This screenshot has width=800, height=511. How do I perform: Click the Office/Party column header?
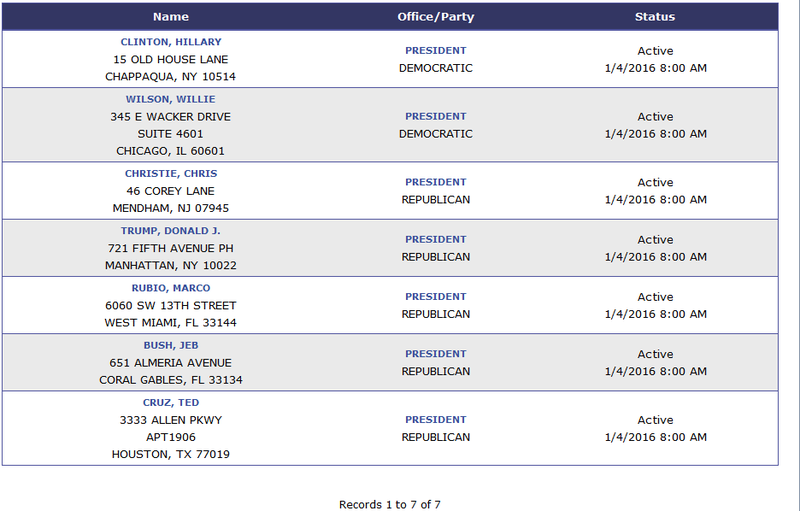435,17
